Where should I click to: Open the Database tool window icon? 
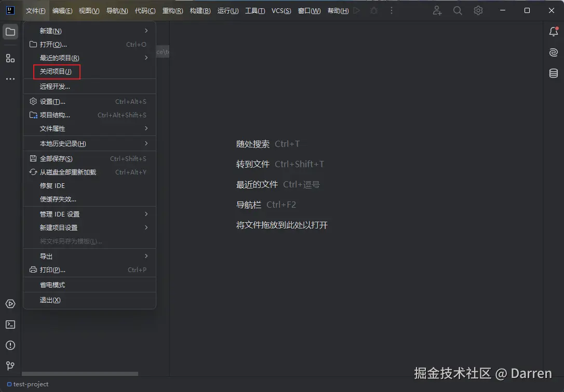[554, 73]
